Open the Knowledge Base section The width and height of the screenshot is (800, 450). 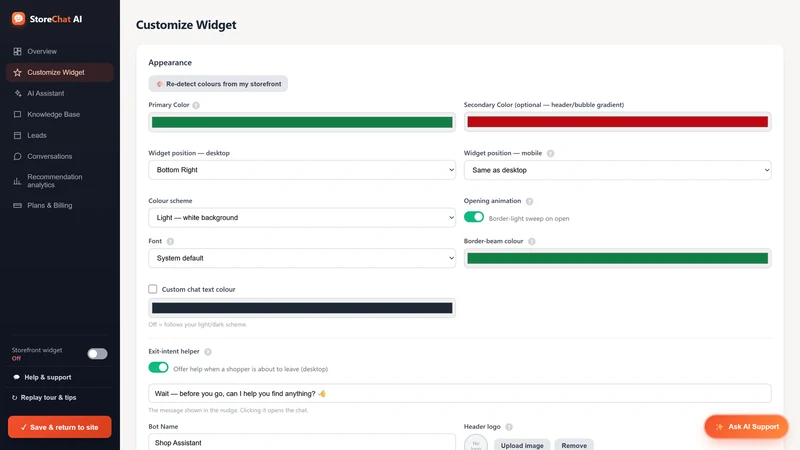click(60, 114)
